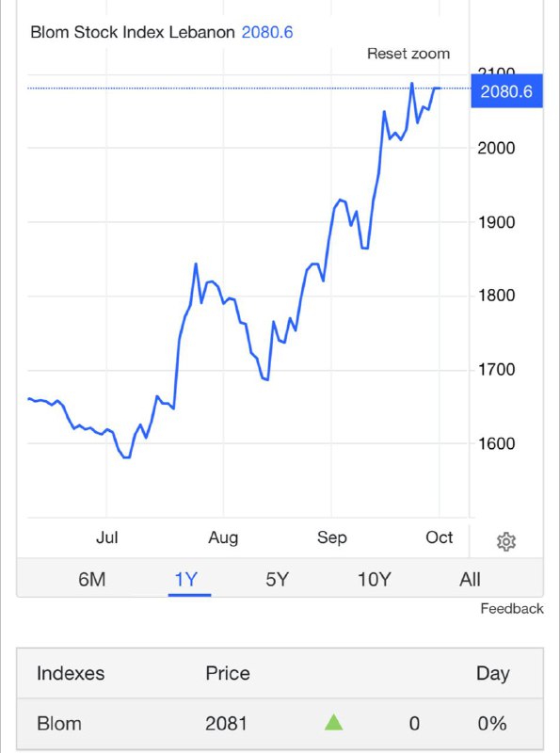Click the Blom index name in the table
Image resolution: width=560 pixels, height=753 pixels.
[59, 723]
